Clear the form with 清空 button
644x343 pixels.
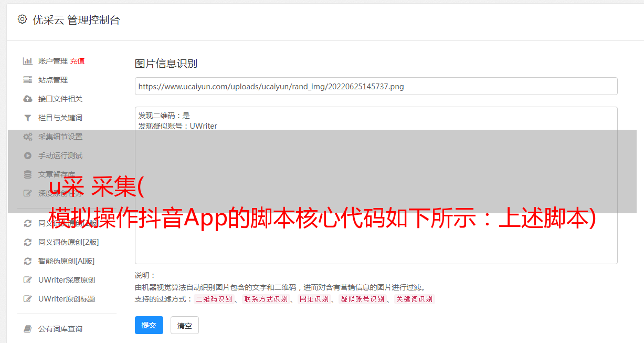(185, 325)
